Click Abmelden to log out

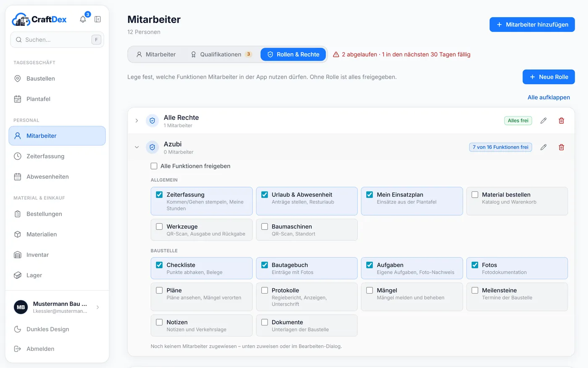coord(57,349)
